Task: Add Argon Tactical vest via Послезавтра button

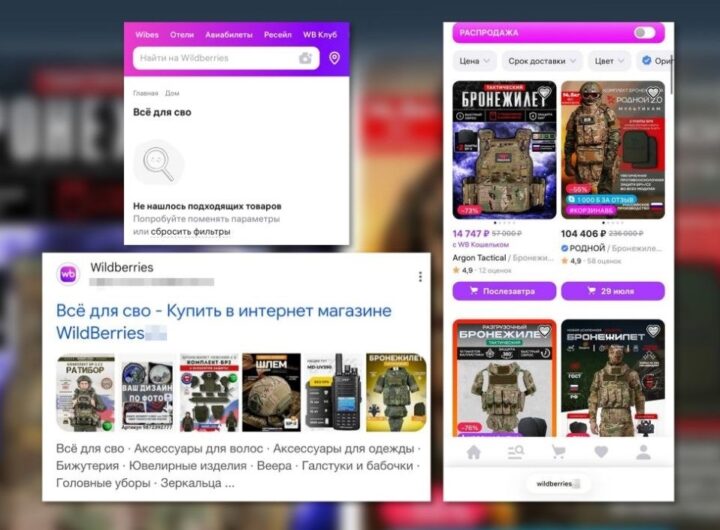Action: click(504, 291)
